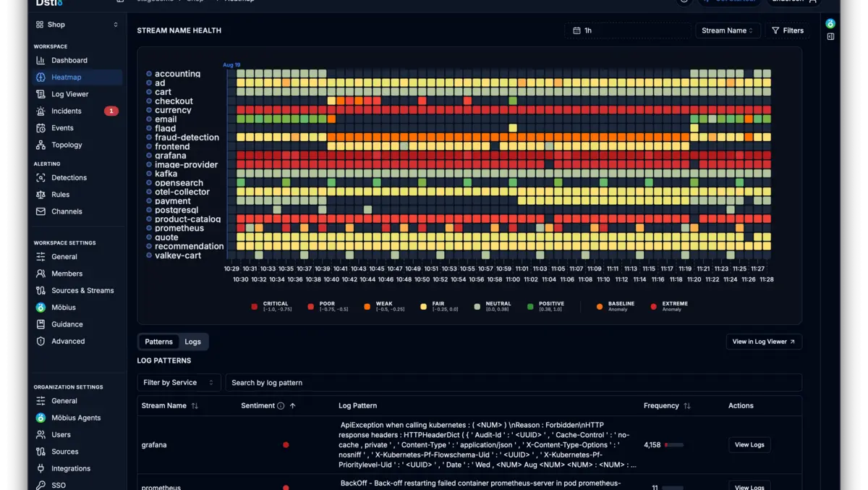This screenshot has width=868, height=490.
Task: Open Log Viewer via its sidebar icon
Action: click(41, 94)
